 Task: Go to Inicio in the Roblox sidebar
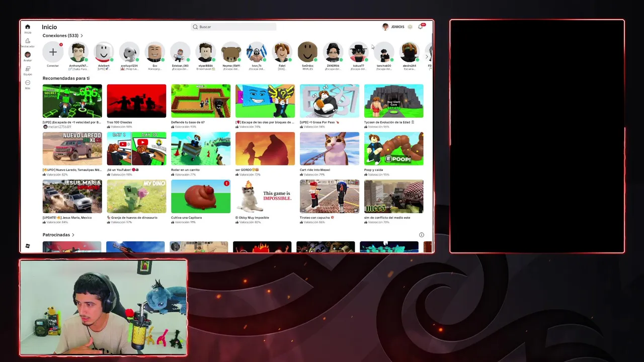click(x=28, y=28)
